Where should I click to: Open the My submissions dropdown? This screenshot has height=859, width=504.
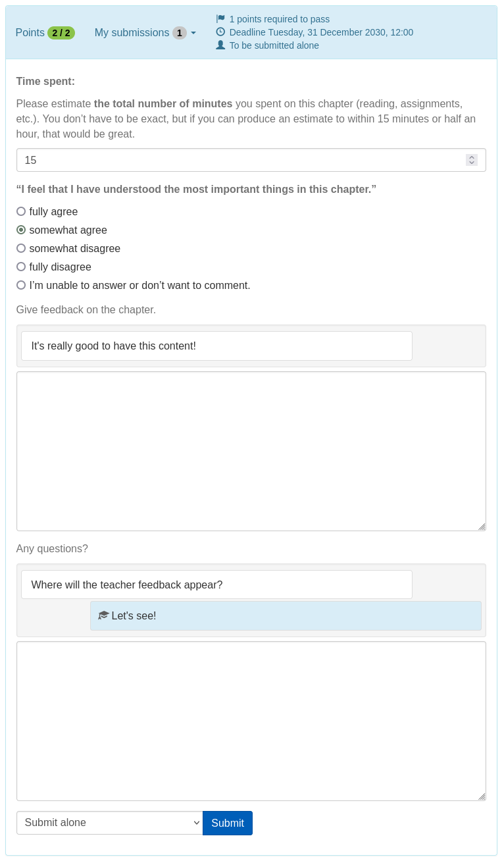pos(145,33)
